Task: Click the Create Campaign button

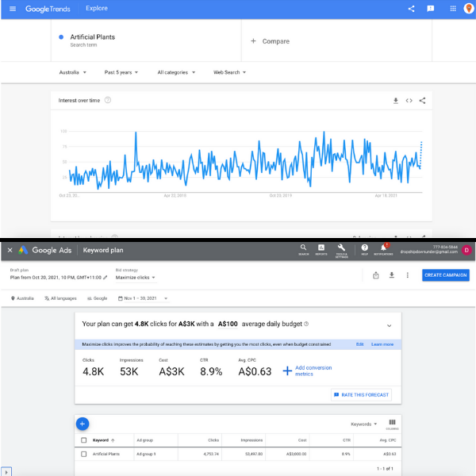Action: click(445, 275)
